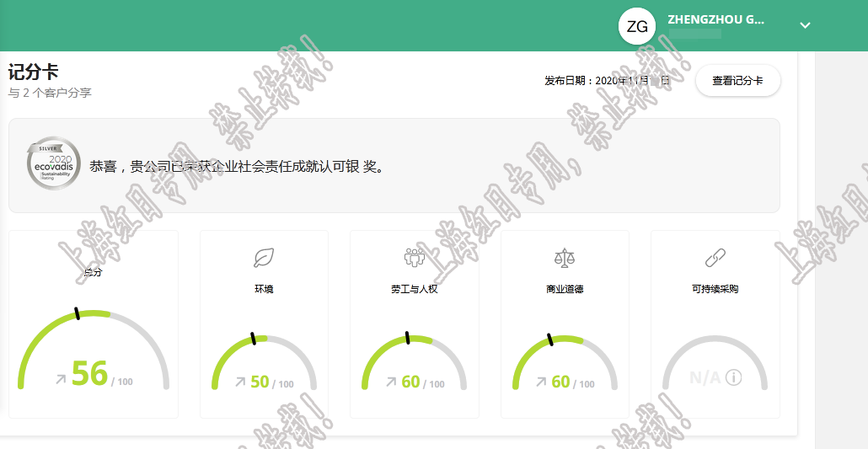The height and width of the screenshot is (449, 868).
Task: Open the ZHENGZHOU G... account name
Action: pyautogui.click(x=715, y=19)
